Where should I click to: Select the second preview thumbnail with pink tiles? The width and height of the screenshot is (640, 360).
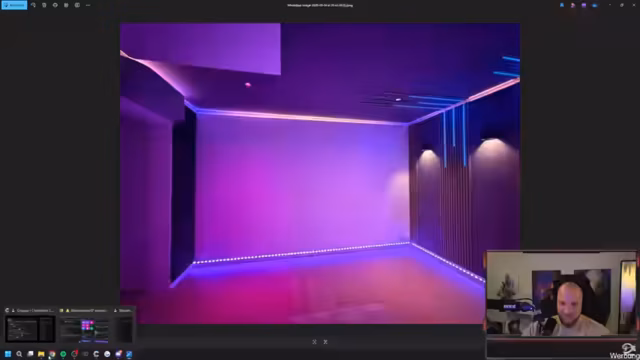click(84, 330)
